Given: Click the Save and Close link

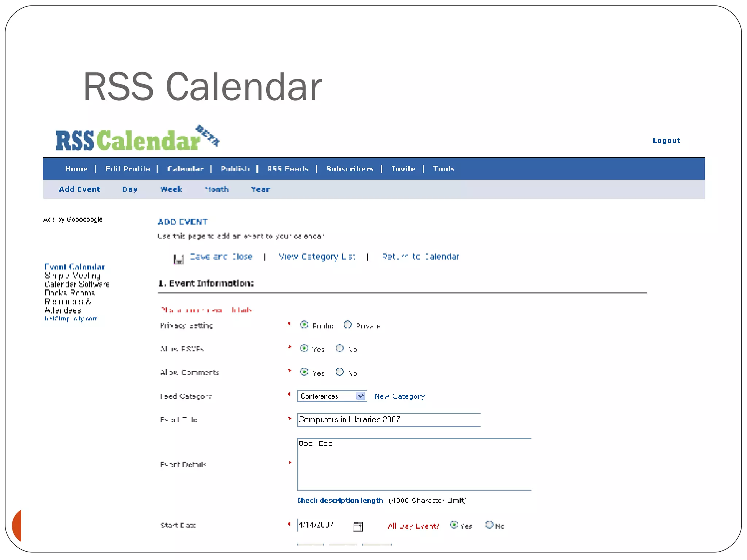Looking at the screenshot, I should pos(221,257).
